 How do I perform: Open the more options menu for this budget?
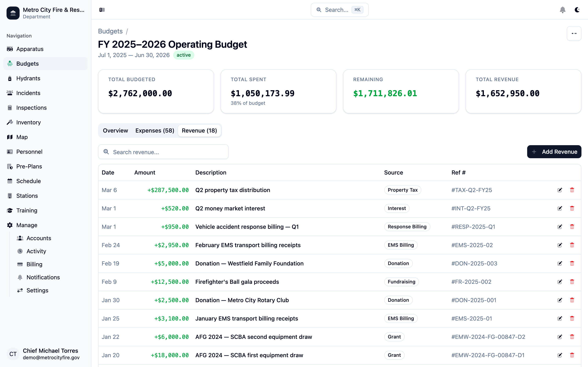pyautogui.click(x=574, y=33)
